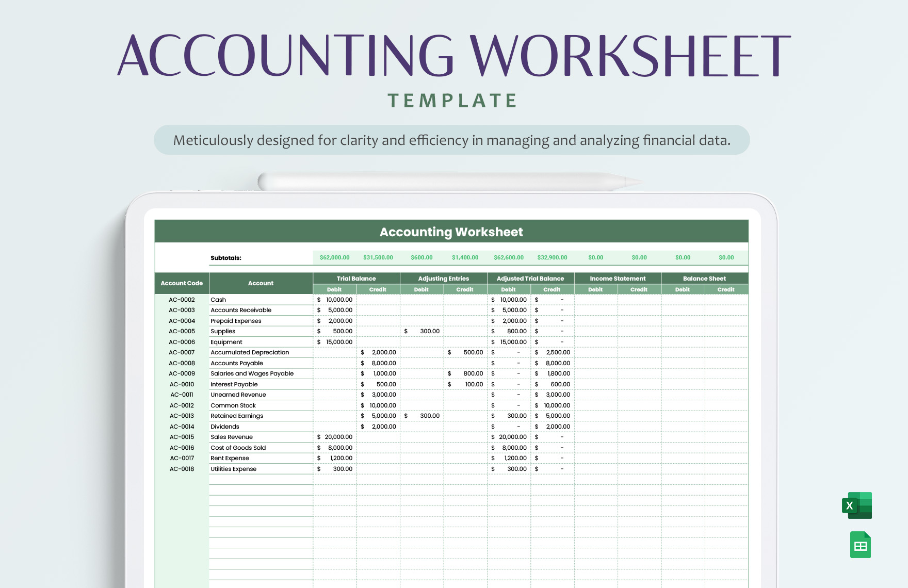The width and height of the screenshot is (908, 588).
Task: Select the Accounting Worksheet title bar
Action: (x=450, y=232)
